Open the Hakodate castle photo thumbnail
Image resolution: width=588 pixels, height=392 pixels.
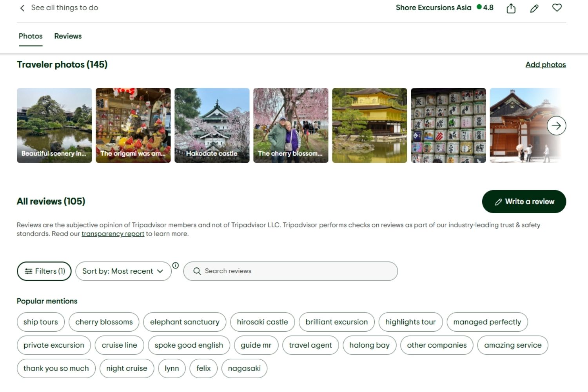coord(212,125)
